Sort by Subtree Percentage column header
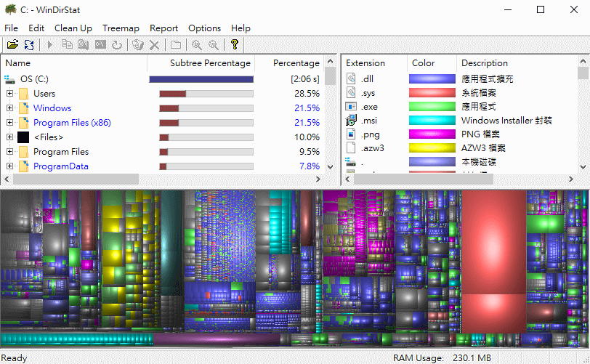This screenshot has width=590, height=364. pyautogui.click(x=201, y=63)
